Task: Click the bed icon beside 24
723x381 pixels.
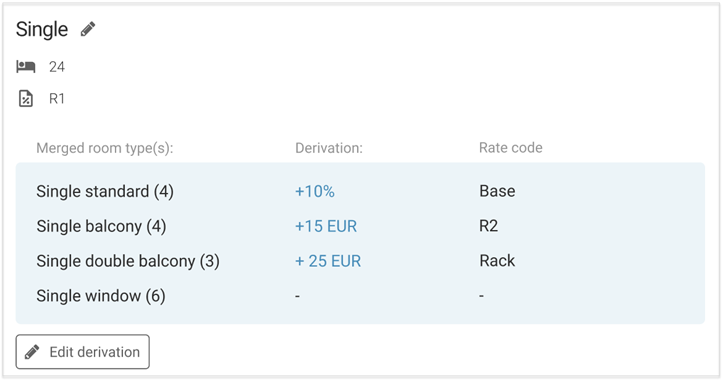Action: 26,66
